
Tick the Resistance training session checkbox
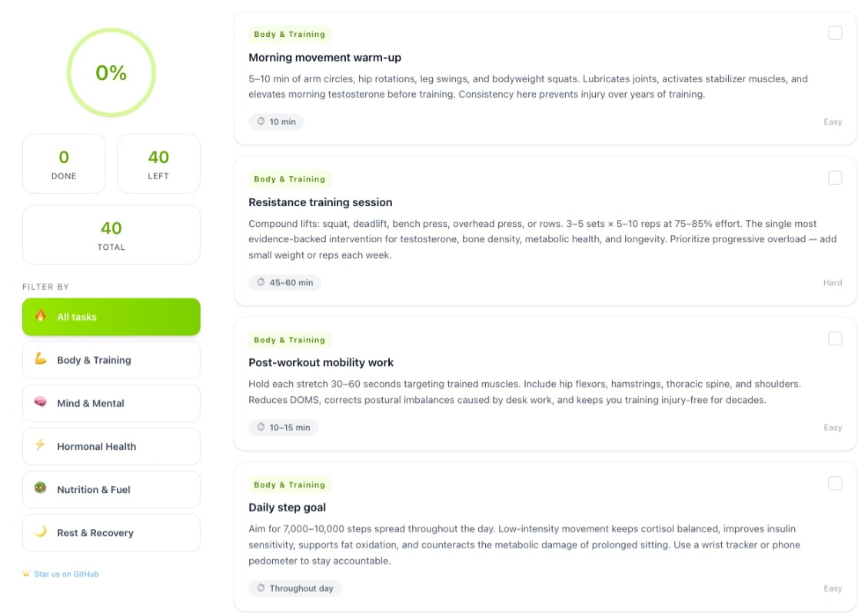(x=835, y=178)
